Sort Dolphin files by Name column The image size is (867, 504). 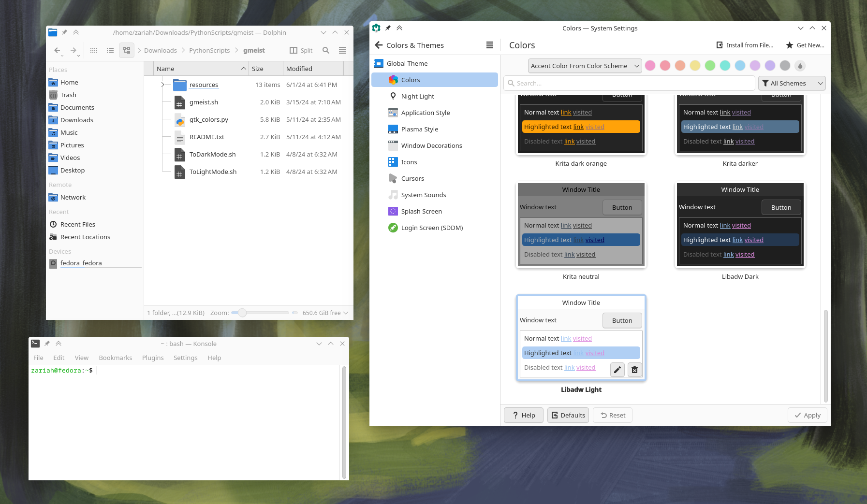tap(201, 69)
